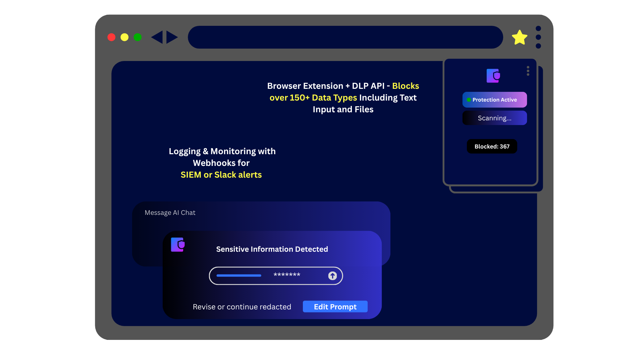Click the blue progress bar in the prompt field
The image size is (644, 362).
[x=238, y=276]
